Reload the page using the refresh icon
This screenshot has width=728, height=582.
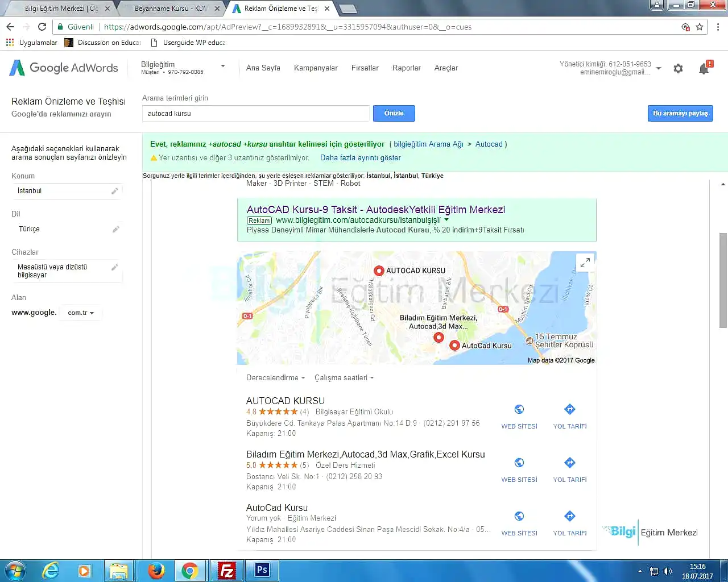[x=42, y=27]
